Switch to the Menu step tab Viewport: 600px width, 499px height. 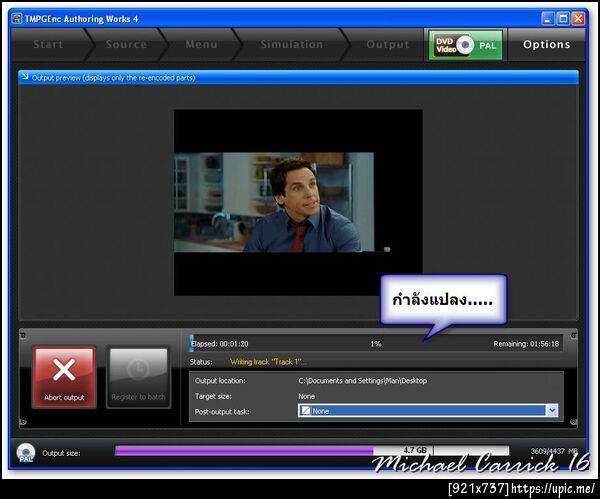(x=201, y=44)
